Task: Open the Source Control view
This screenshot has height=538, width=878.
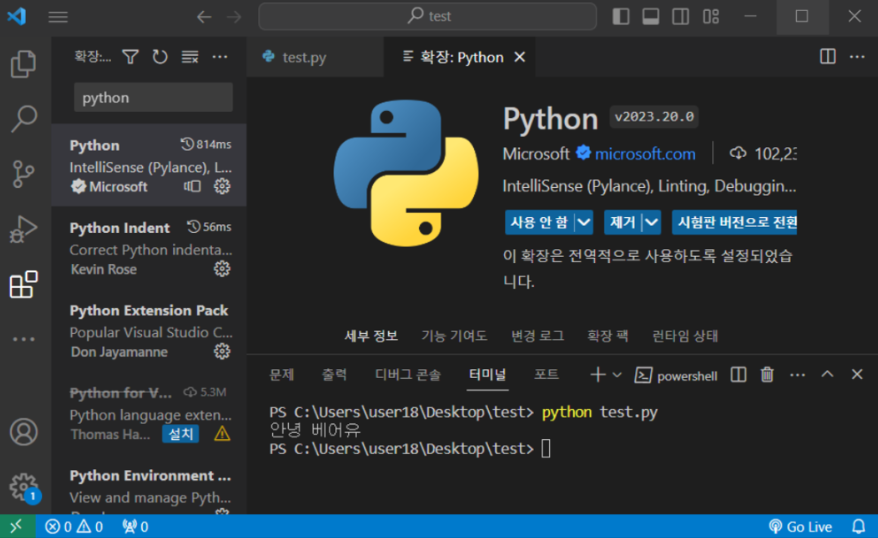Action: coord(24,174)
